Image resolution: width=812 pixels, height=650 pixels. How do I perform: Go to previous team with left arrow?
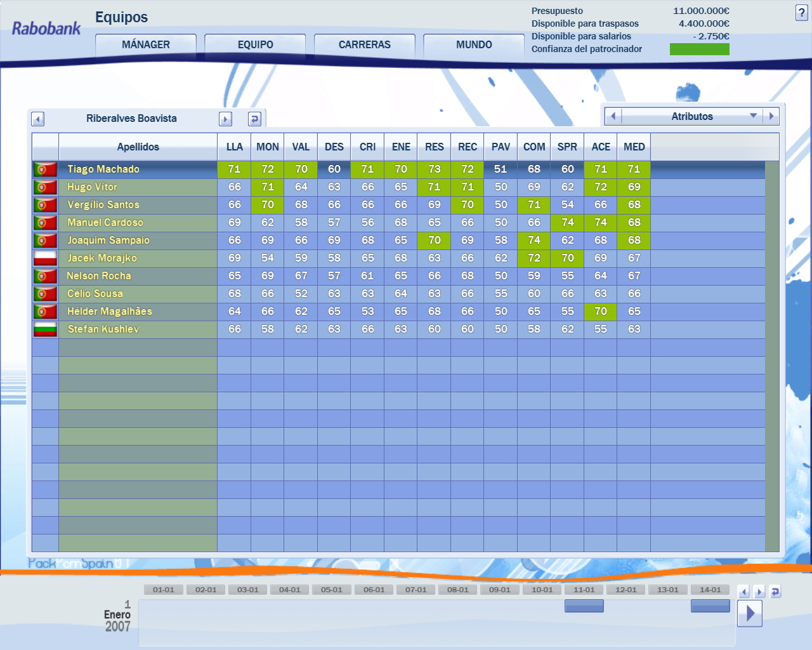(38, 119)
